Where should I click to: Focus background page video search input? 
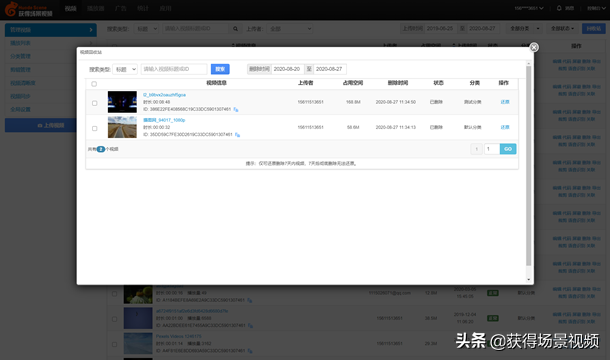click(x=195, y=29)
